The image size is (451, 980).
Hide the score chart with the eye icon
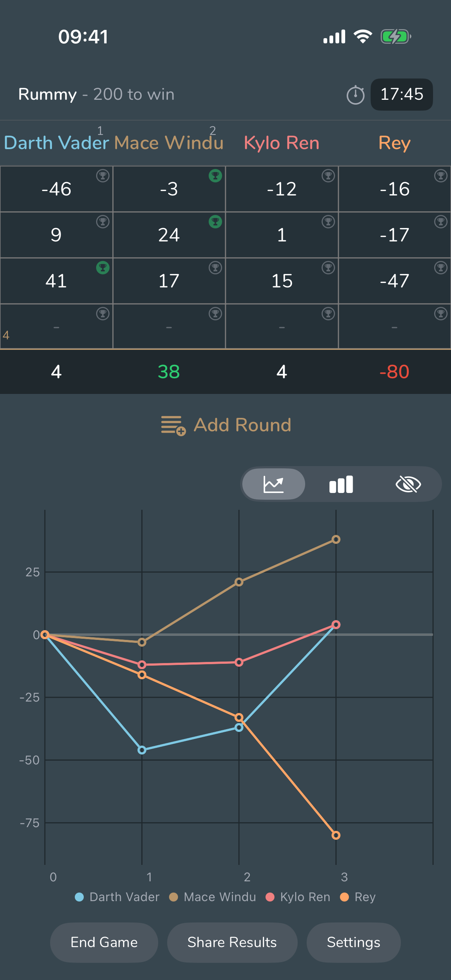(x=408, y=484)
